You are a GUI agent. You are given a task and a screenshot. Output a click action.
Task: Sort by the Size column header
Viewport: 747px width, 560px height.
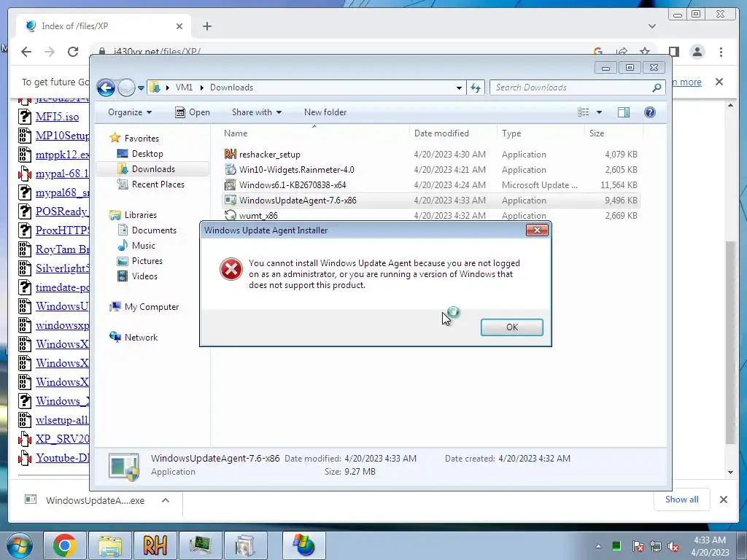click(614, 133)
